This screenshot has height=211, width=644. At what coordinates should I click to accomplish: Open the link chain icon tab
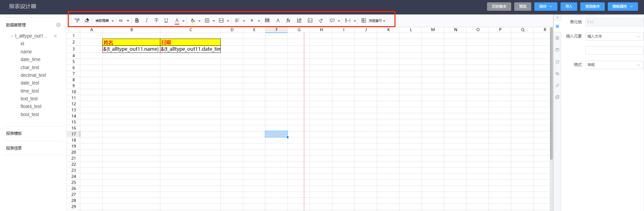tap(557, 85)
